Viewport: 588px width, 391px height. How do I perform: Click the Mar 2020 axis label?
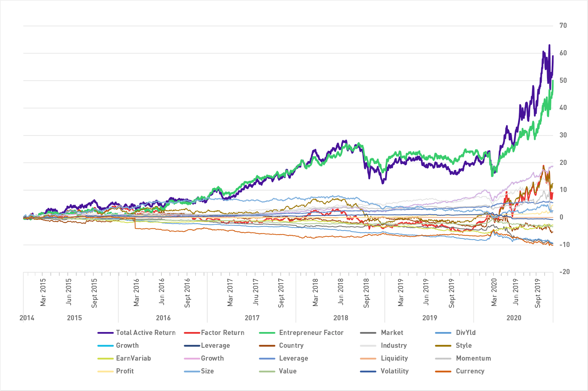494,292
